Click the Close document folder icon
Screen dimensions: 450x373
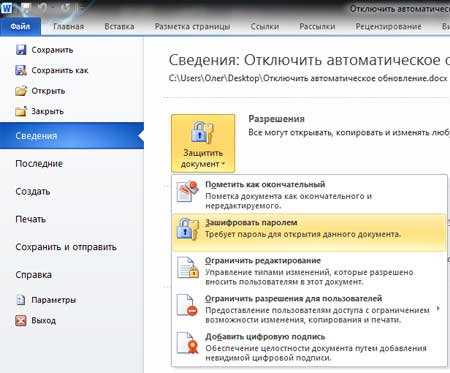(21, 111)
